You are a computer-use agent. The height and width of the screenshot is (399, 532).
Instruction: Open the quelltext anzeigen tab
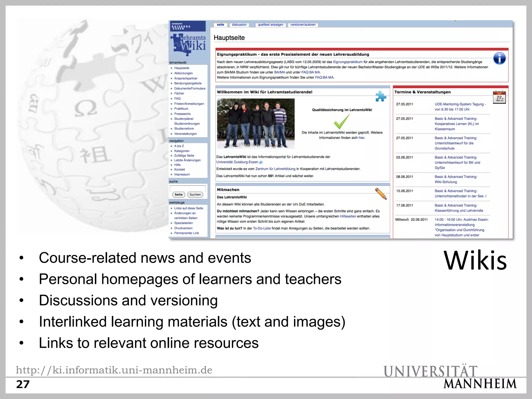click(x=270, y=25)
